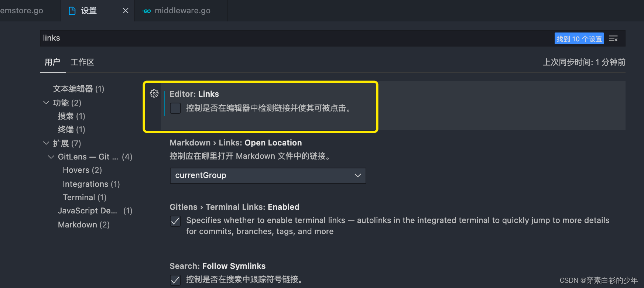Collapse the 扩展 (7) tree section

tap(46, 143)
